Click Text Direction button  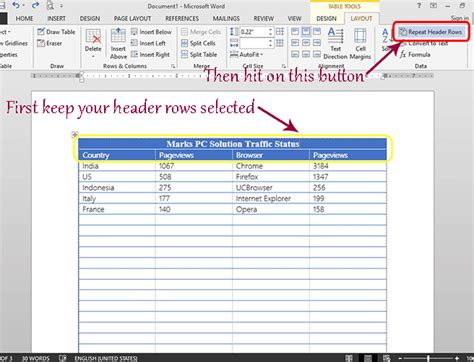335,43
